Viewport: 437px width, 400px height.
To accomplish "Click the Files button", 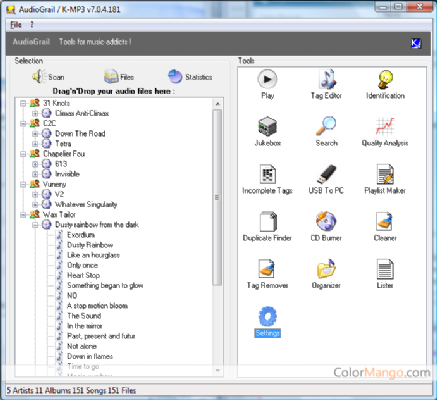I will pyautogui.click(x=119, y=77).
